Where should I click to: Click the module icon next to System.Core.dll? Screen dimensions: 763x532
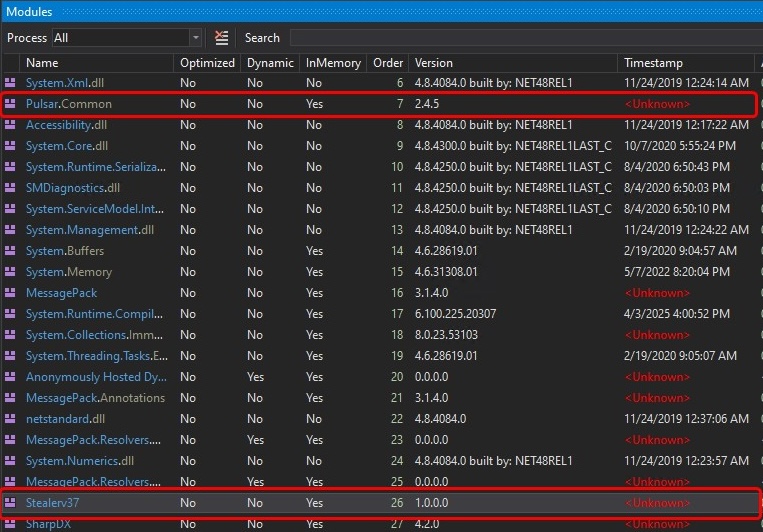10,146
